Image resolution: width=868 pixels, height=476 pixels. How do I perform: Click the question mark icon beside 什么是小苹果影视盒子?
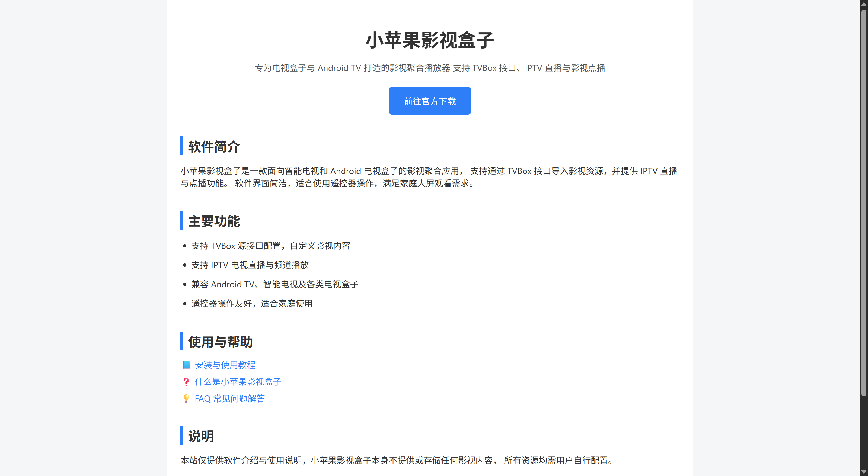tap(186, 381)
